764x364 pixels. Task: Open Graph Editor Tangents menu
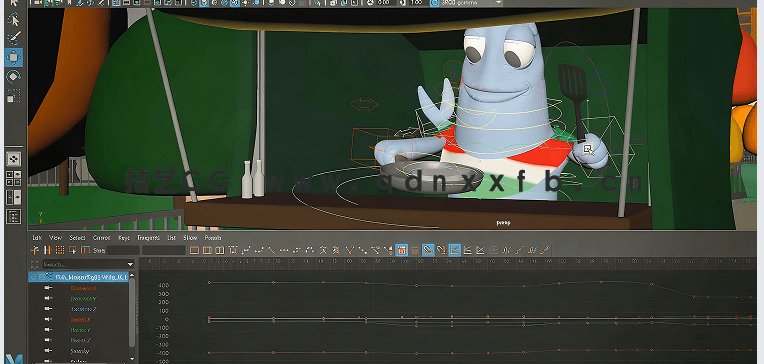148,238
